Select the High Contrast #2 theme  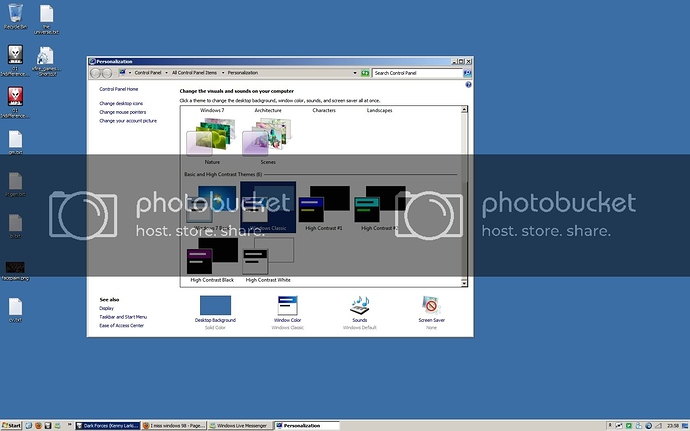tap(379, 207)
